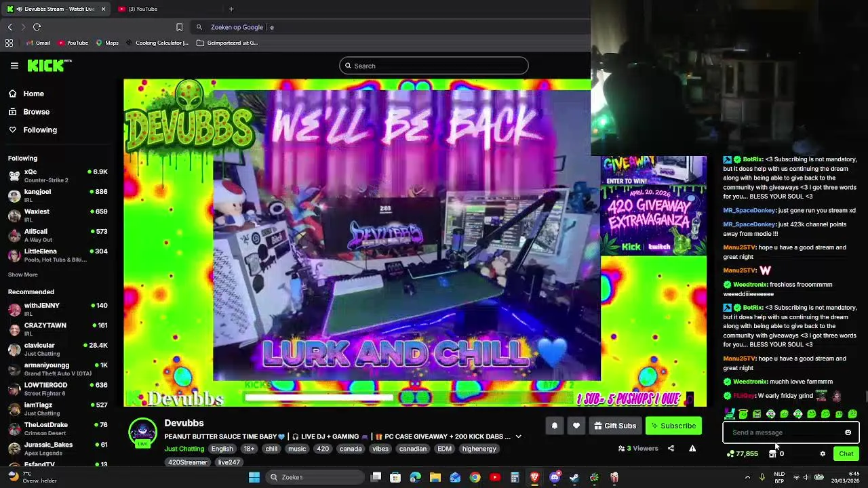The height and width of the screenshot is (488, 868).
Task: Toggle the Kick sidebar hamburger menu
Action: point(14,66)
